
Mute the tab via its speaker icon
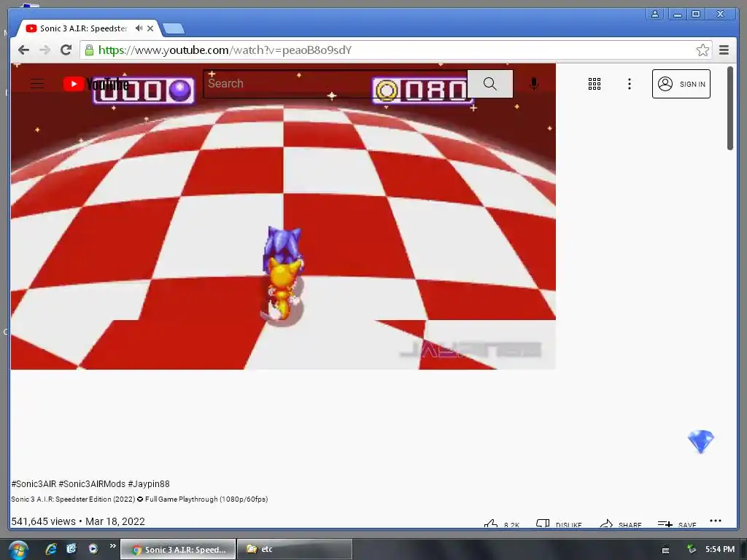tap(139, 28)
